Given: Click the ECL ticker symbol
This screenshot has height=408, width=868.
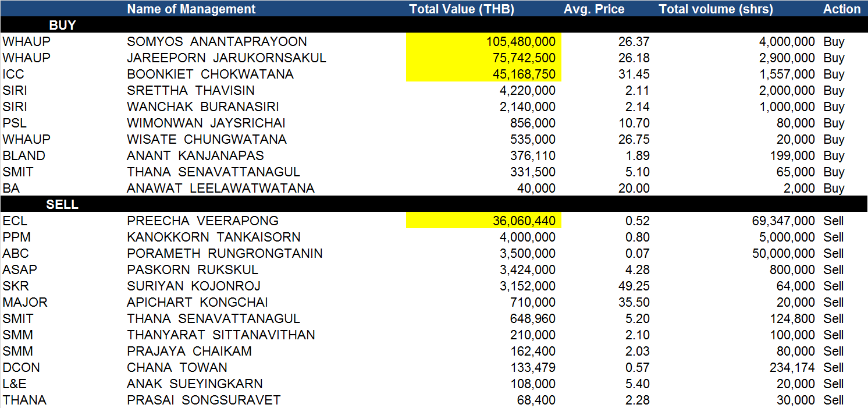Looking at the screenshot, I should coord(15,221).
